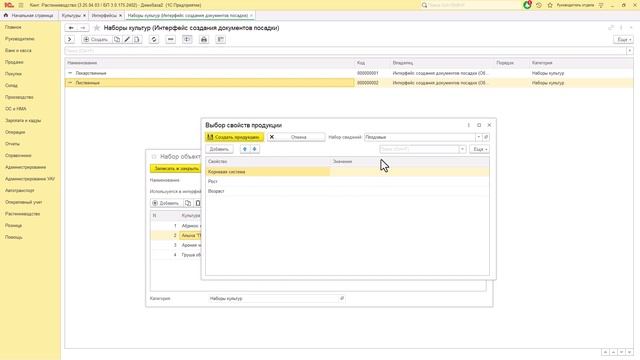Image resolution: width=640 pixels, height=360 pixels.
Task: Move property up with blue arrow
Action: click(245, 149)
